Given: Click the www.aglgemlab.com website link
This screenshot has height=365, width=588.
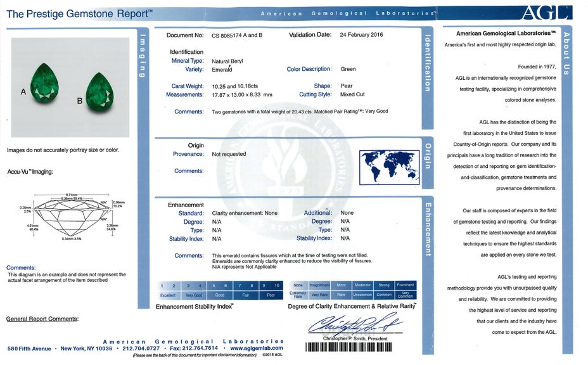Looking at the screenshot, I should [x=257, y=349].
